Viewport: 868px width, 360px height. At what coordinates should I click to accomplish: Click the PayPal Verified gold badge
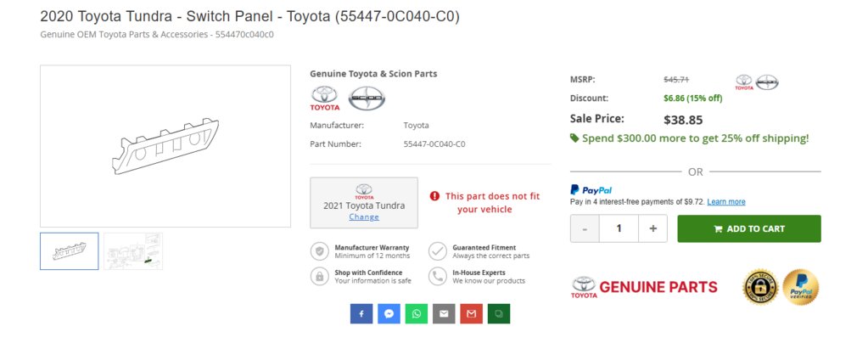click(800, 287)
